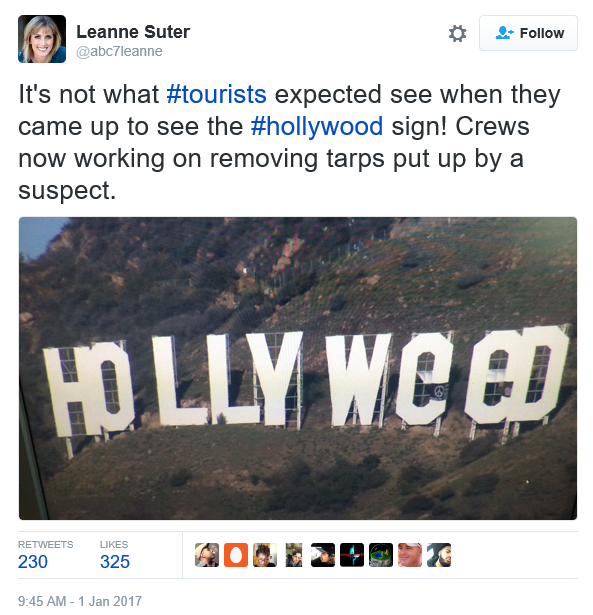This screenshot has width=593, height=615.
Task: Open the orange egg default avatar
Action: [236, 555]
